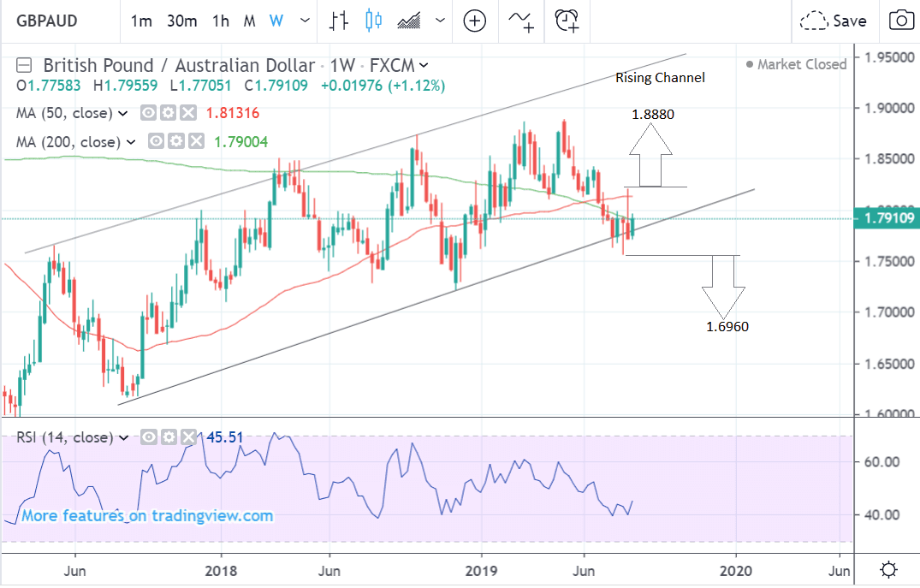Switch to the 30m timeframe
The image size is (920, 588).
181,21
